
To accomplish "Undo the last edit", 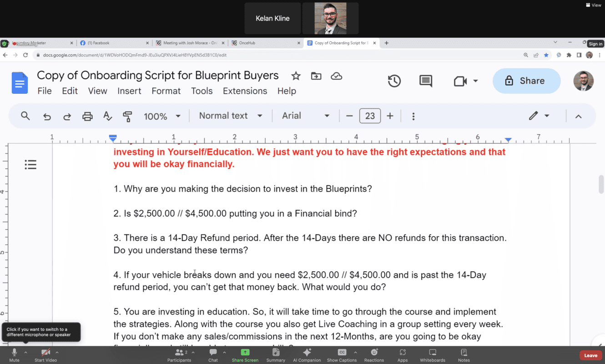I will pos(47,116).
